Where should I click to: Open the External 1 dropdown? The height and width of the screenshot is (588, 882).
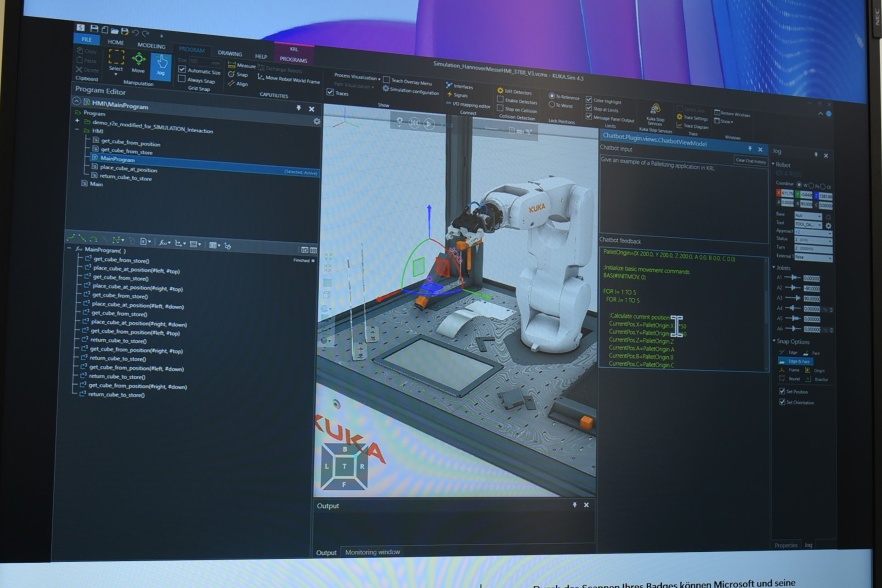(814, 258)
